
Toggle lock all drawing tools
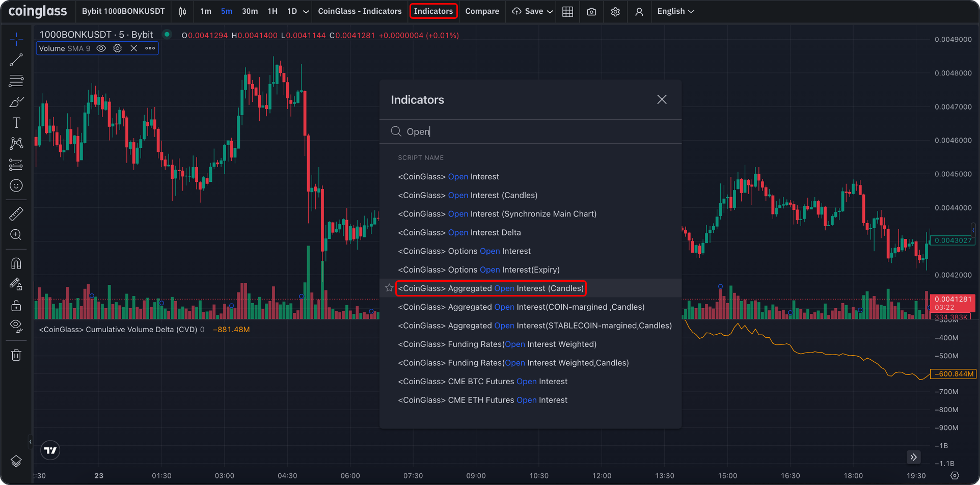[16, 305]
